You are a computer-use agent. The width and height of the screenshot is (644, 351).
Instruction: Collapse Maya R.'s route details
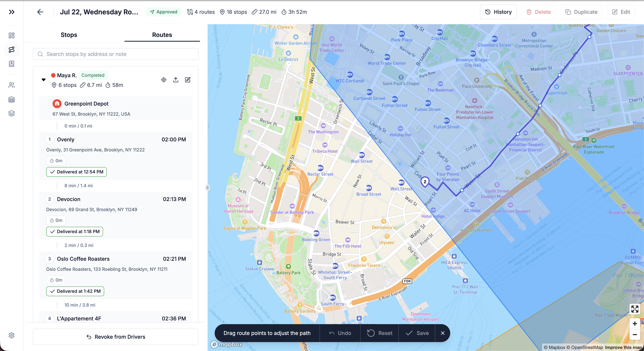point(43,80)
